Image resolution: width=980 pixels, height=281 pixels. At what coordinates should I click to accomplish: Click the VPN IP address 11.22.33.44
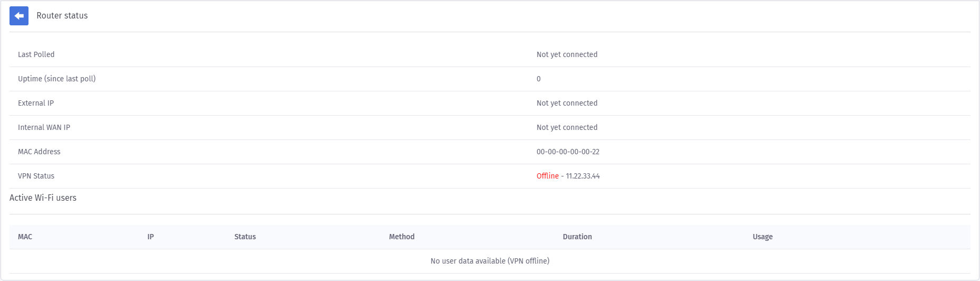583,176
